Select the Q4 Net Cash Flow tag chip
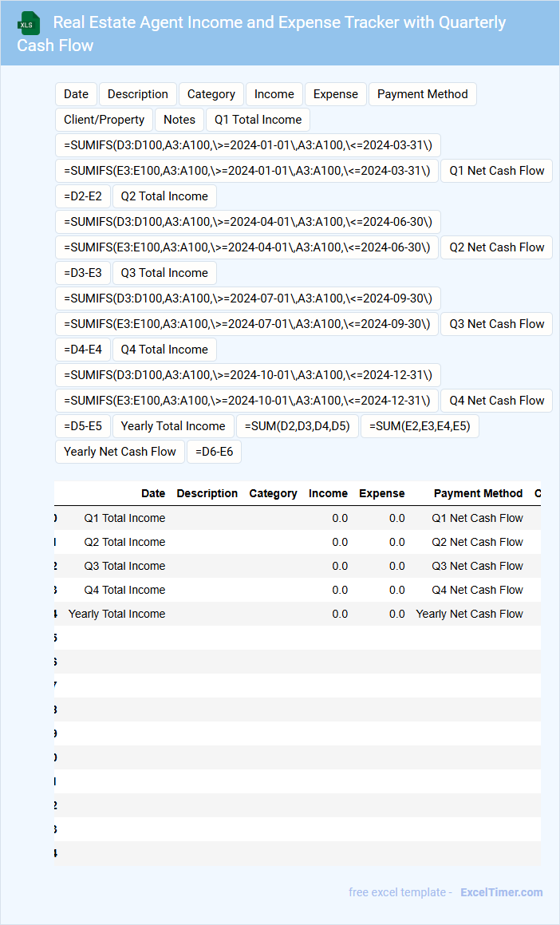This screenshot has height=925, width=560. (x=497, y=401)
